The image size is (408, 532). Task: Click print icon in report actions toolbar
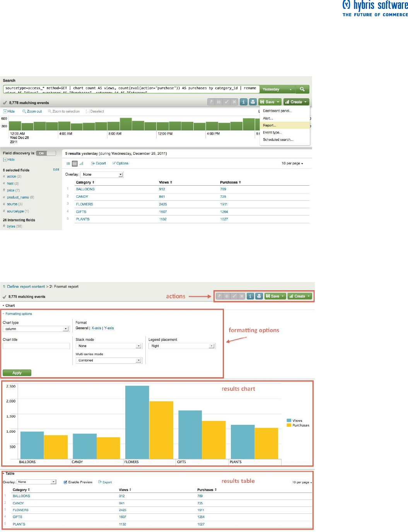[259, 296]
